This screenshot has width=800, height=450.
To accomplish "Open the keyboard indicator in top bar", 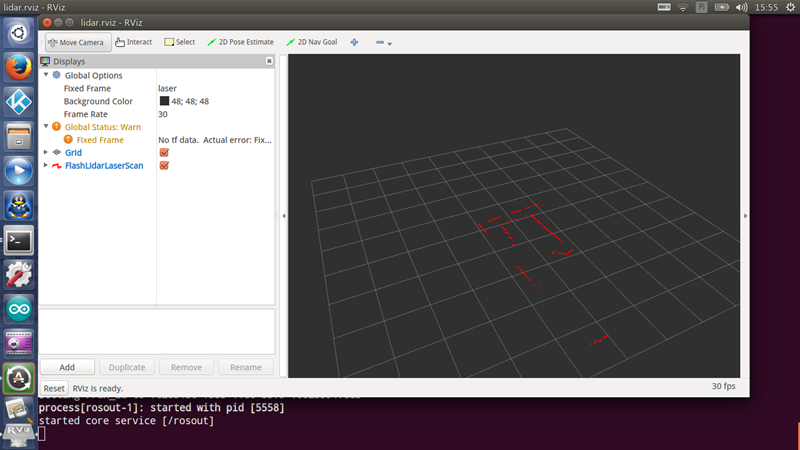I will 664,7.
